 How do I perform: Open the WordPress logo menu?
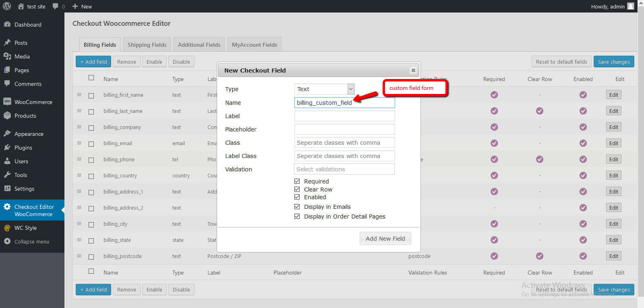pyautogui.click(x=7, y=6)
